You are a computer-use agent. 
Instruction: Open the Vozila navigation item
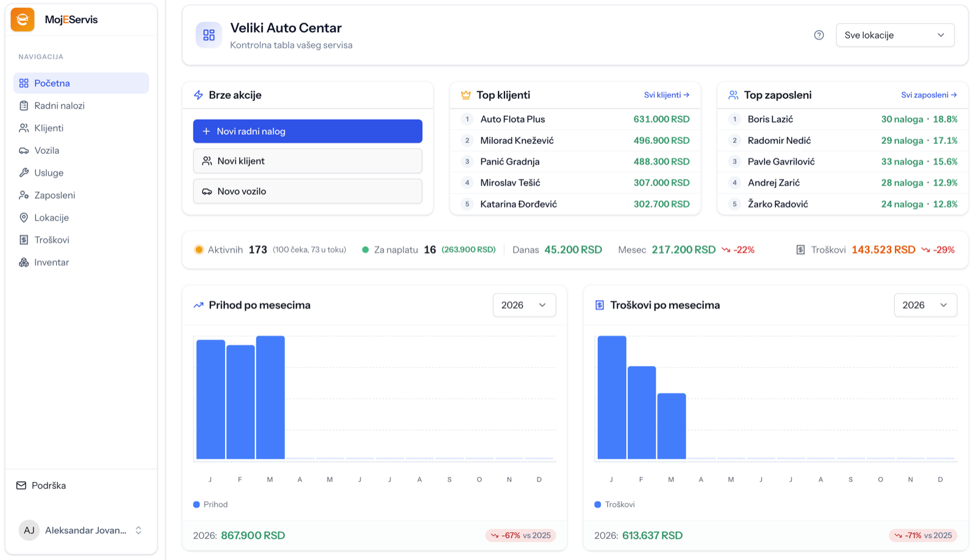tap(81, 150)
